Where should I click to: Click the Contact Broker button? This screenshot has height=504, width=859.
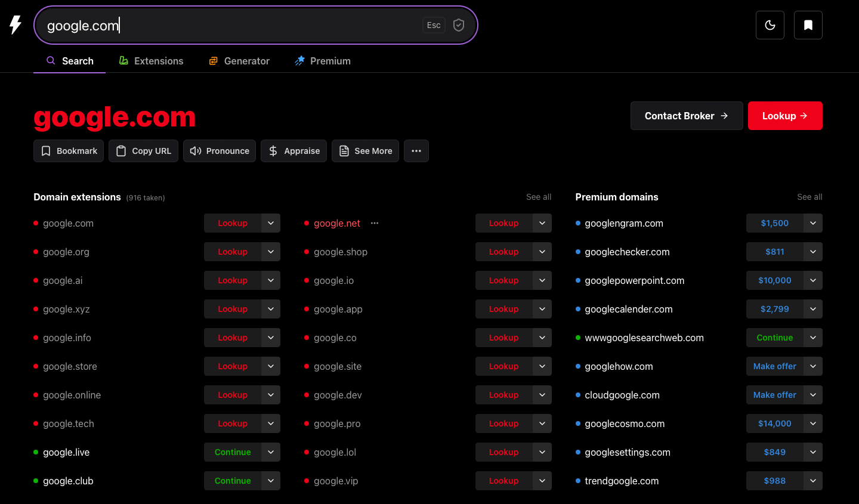687,116
